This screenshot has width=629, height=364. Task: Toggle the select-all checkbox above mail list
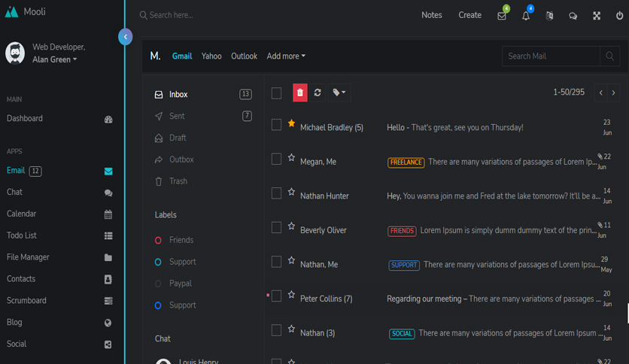pos(276,93)
